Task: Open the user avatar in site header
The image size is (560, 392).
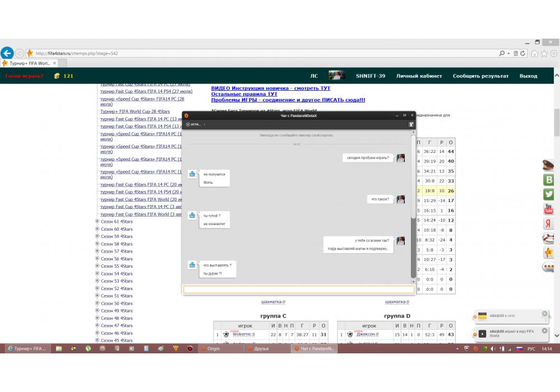Action: [x=337, y=76]
